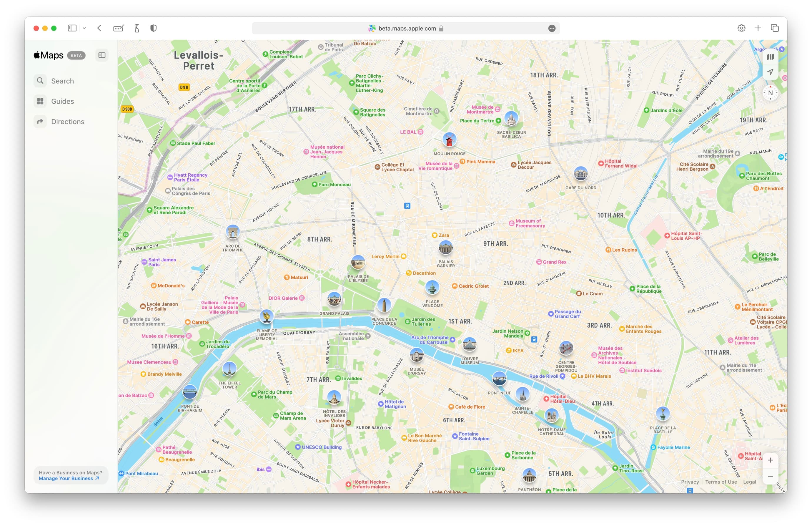812x526 pixels.
Task: Select the Sacré-Cœur Basilica landmark icon
Action: [511, 118]
